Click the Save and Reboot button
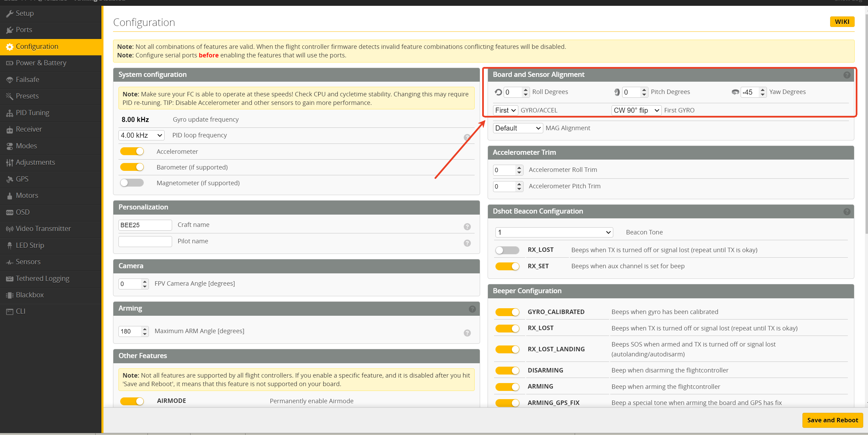868x435 pixels. pyautogui.click(x=832, y=420)
